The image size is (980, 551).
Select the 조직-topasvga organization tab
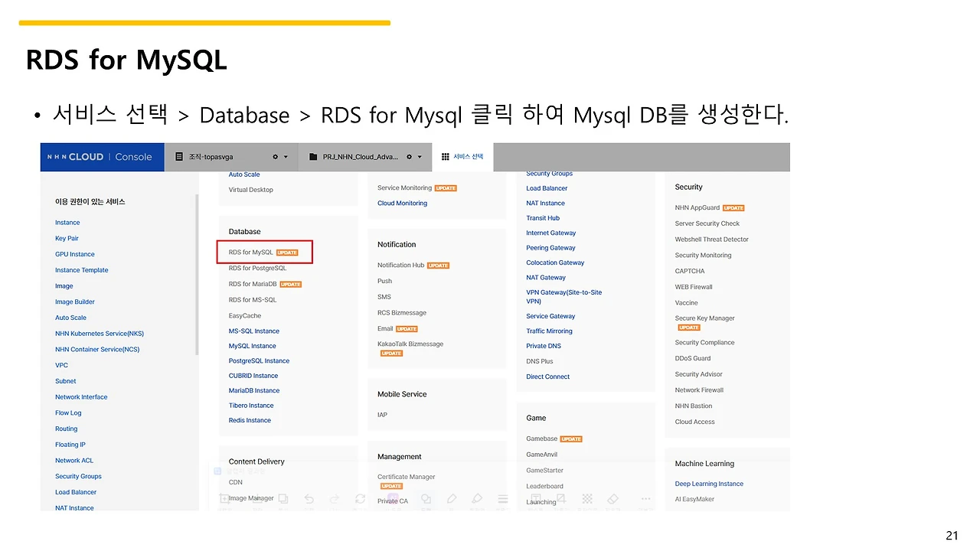[x=231, y=157]
